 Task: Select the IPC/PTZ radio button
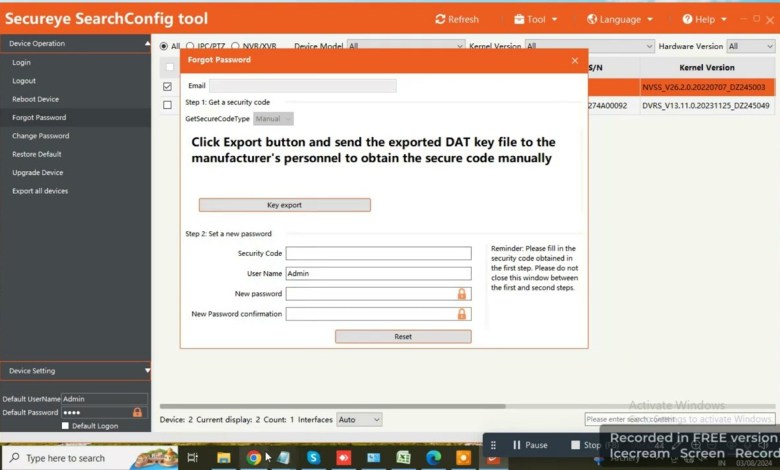point(190,46)
